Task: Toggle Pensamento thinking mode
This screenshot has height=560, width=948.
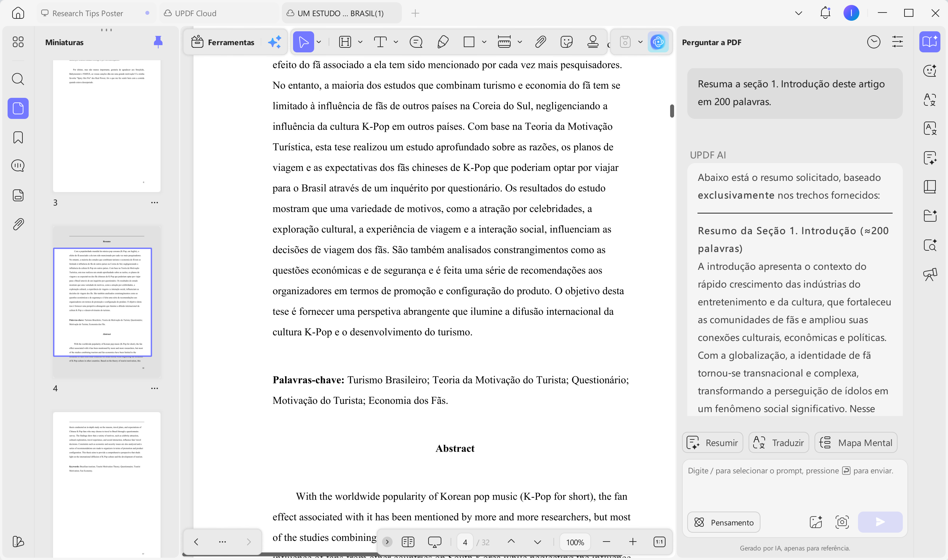Action: 724,522
